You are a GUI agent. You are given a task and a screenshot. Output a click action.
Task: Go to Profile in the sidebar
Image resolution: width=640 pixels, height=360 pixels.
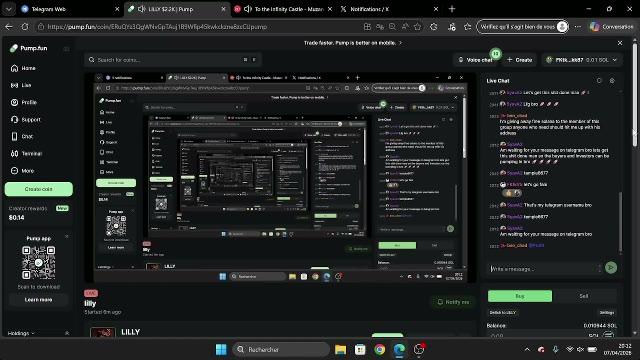click(24, 102)
